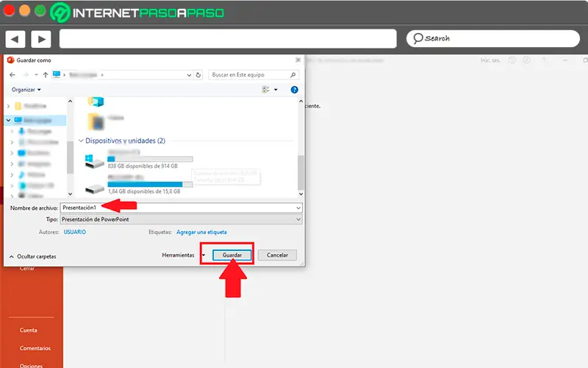Click the file list scroll down arrow
588x368 pixels.
301,194
